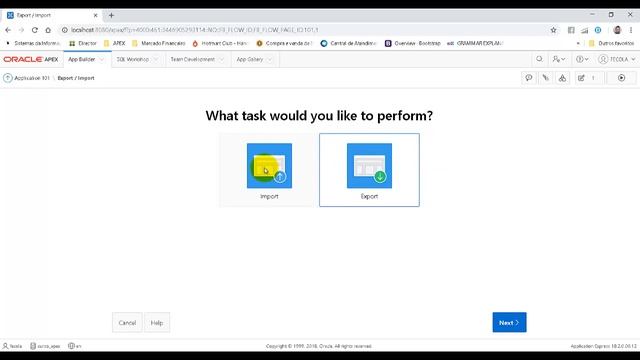
Task: Open the Hotmart Club bookmark
Action: tap(220, 43)
